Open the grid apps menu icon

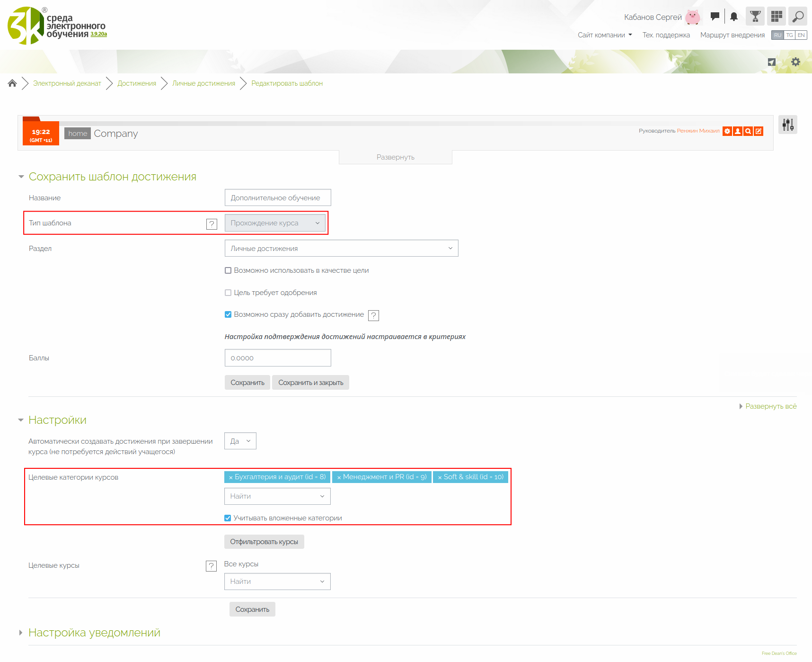tap(777, 17)
